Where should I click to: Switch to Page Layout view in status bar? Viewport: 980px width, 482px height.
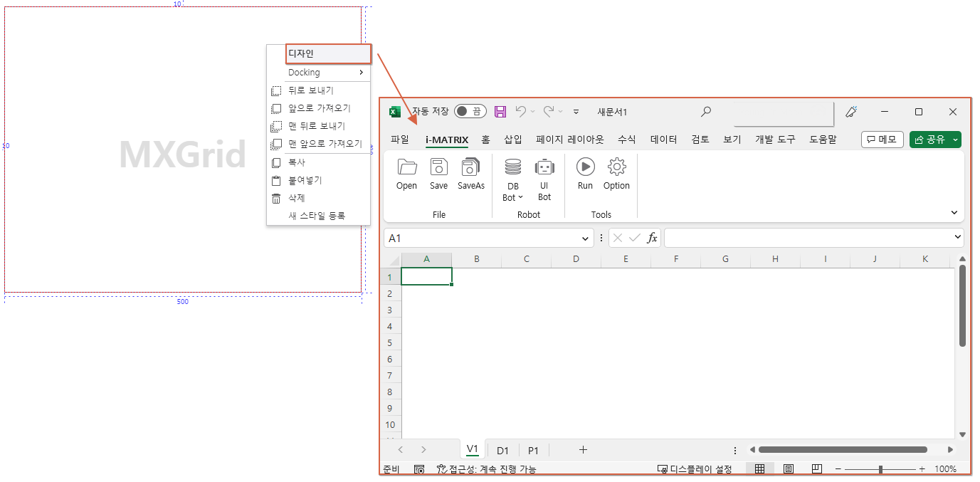pos(789,469)
